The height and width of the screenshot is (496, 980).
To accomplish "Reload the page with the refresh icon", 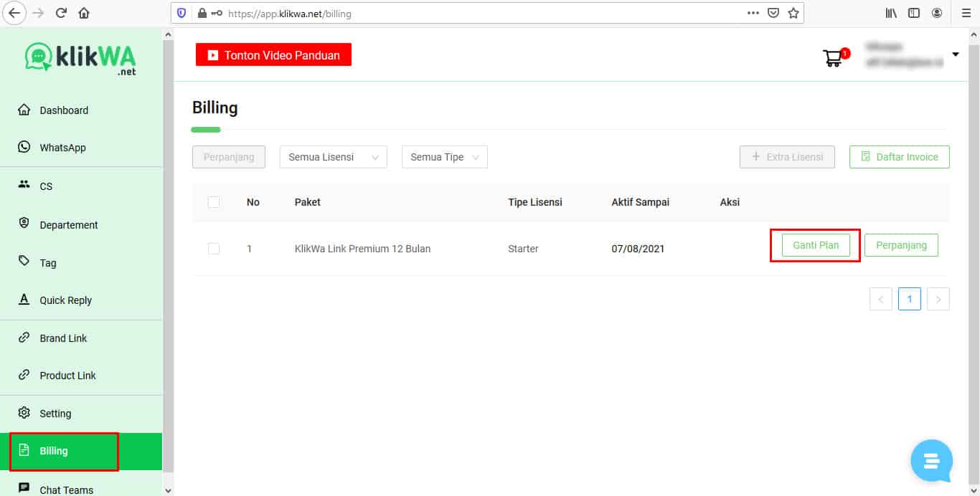I will click(x=61, y=13).
